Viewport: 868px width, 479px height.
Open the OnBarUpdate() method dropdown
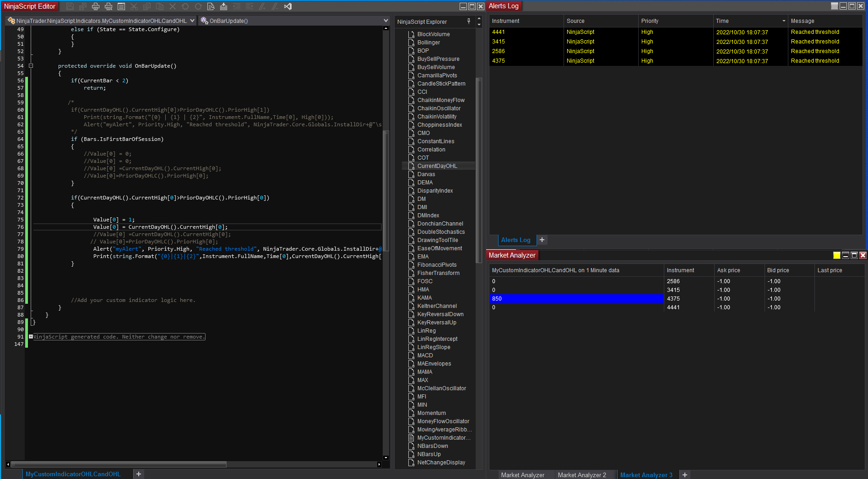pos(385,21)
